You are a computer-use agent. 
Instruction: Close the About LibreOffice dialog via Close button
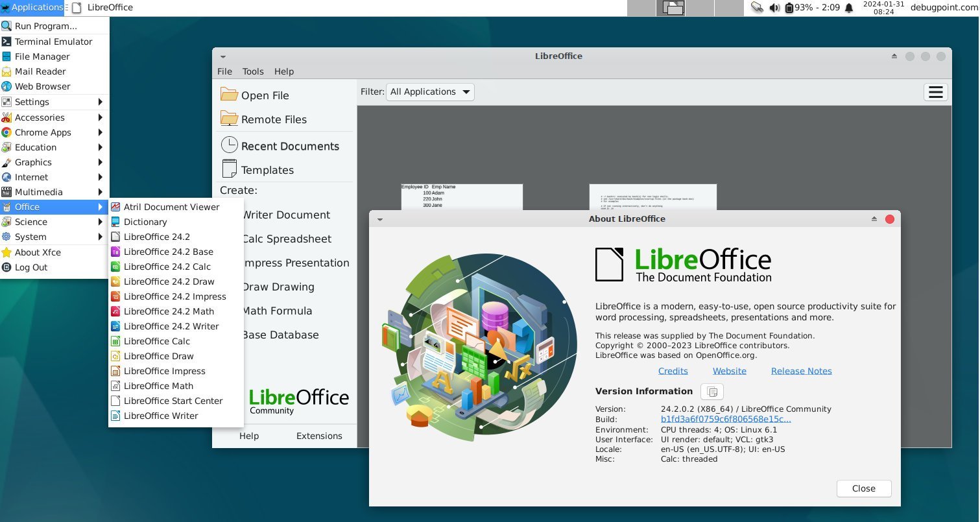coord(864,488)
